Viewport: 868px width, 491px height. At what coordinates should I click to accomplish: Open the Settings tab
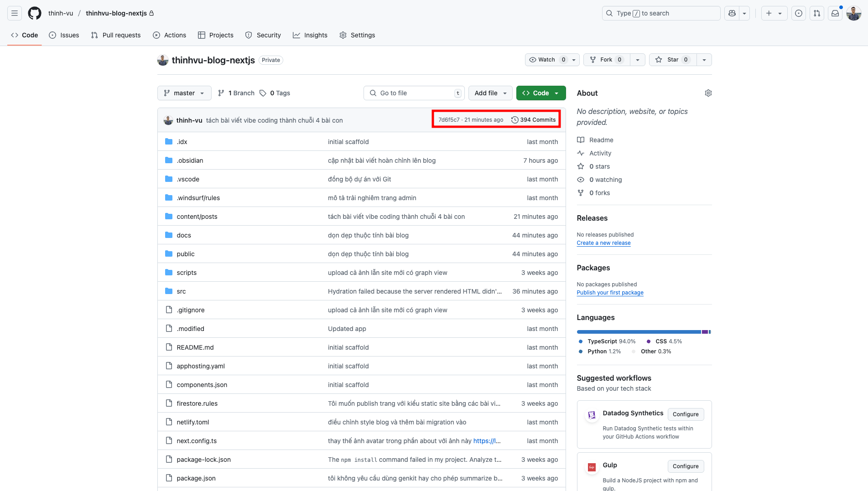pos(357,35)
